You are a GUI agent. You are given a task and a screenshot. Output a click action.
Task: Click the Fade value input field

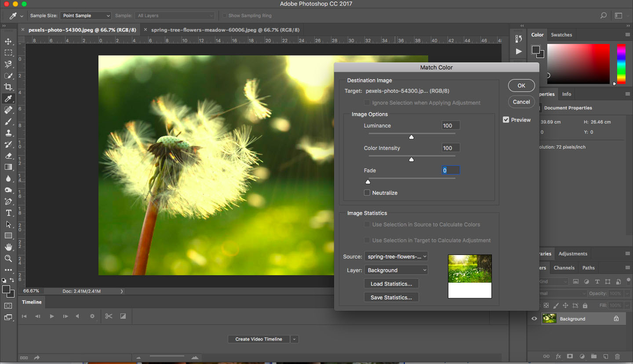(x=451, y=171)
